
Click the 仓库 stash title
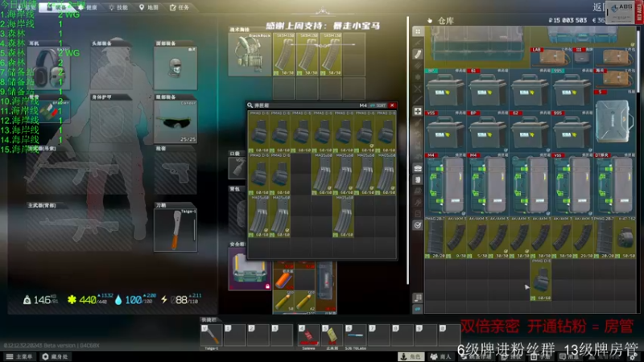point(446,21)
